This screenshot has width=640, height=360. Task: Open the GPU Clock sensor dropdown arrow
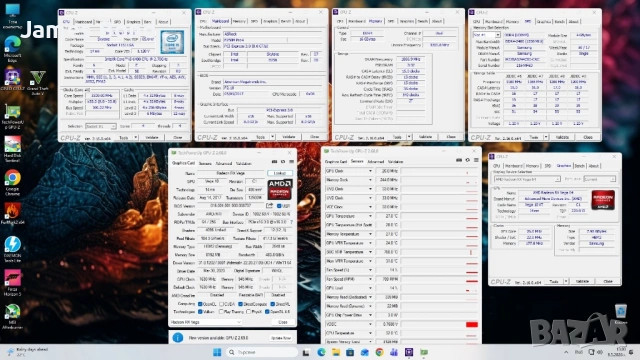(370, 171)
